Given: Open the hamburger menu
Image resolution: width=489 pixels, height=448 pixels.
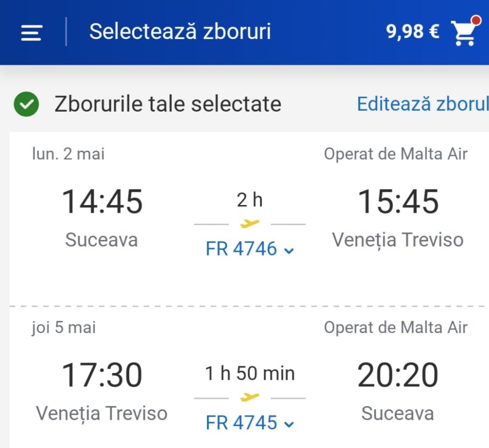Looking at the screenshot, I should 32,32.
